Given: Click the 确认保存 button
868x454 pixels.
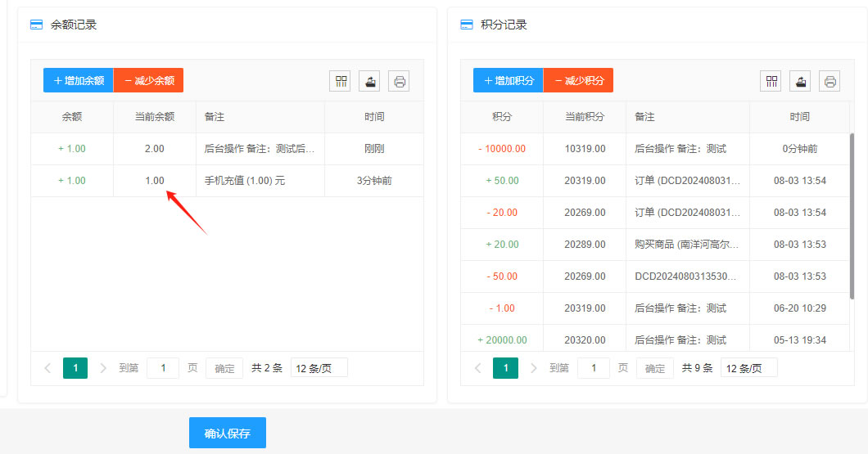Looking at the screenshot, I should click(x=228, y=433).
